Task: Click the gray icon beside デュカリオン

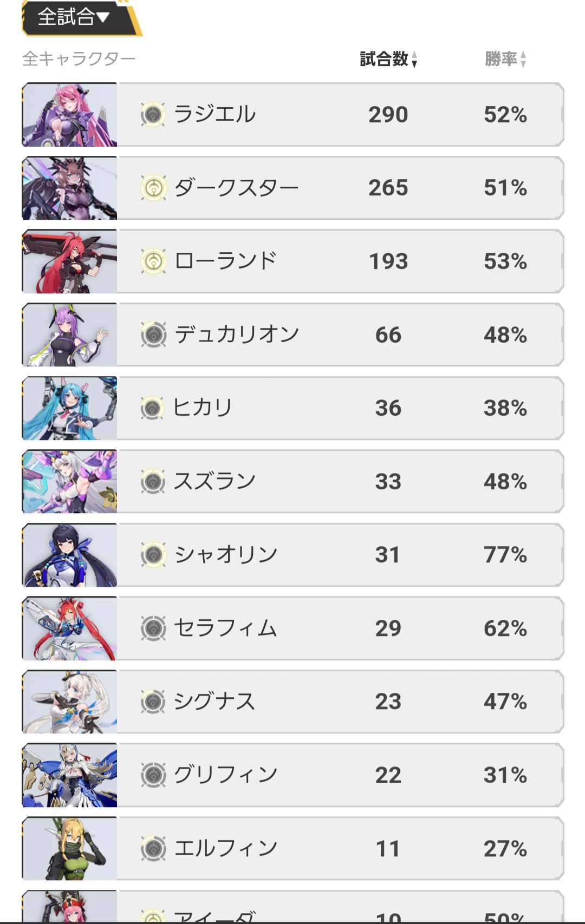Action: [153, 335]
